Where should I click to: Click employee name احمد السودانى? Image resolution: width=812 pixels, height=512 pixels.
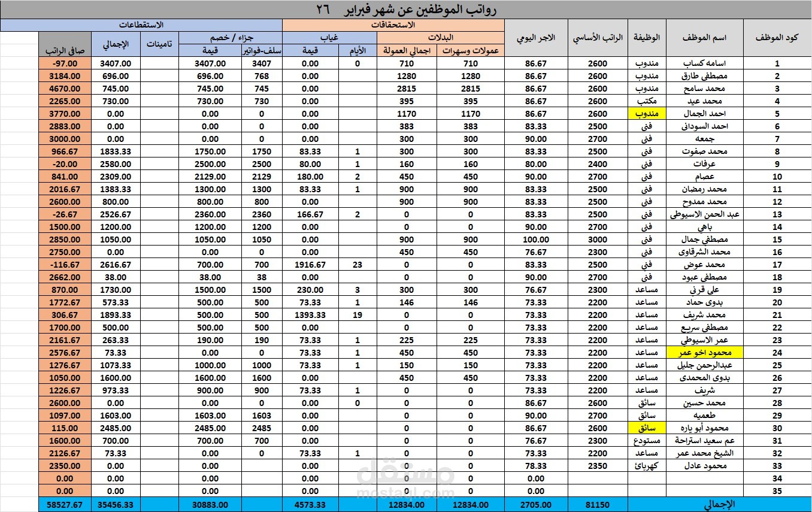click(704, 126)
